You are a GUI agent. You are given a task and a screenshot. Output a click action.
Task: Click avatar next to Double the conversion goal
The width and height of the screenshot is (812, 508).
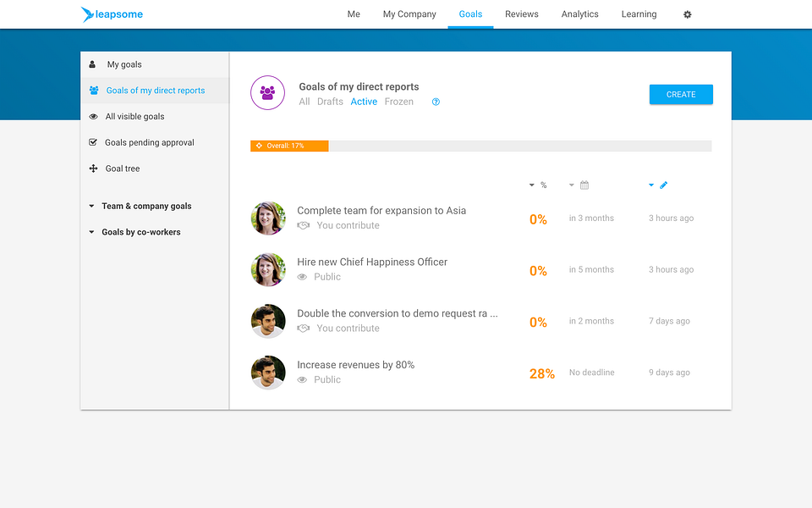click(x=268, y=321)
